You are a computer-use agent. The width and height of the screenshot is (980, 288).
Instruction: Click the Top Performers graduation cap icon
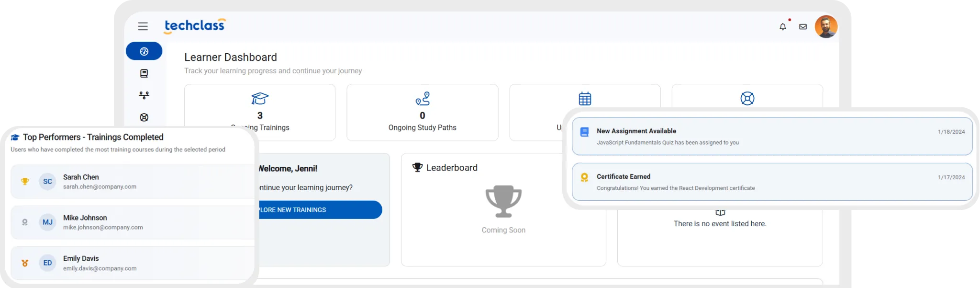(15, 138)
